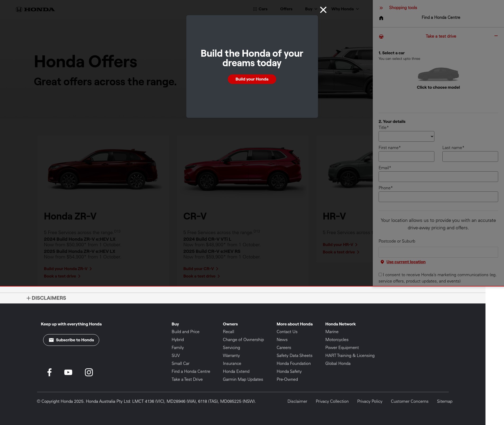Click footer Marine link
This screenshot has height=425, width=504.
click(x=332, y=332)
